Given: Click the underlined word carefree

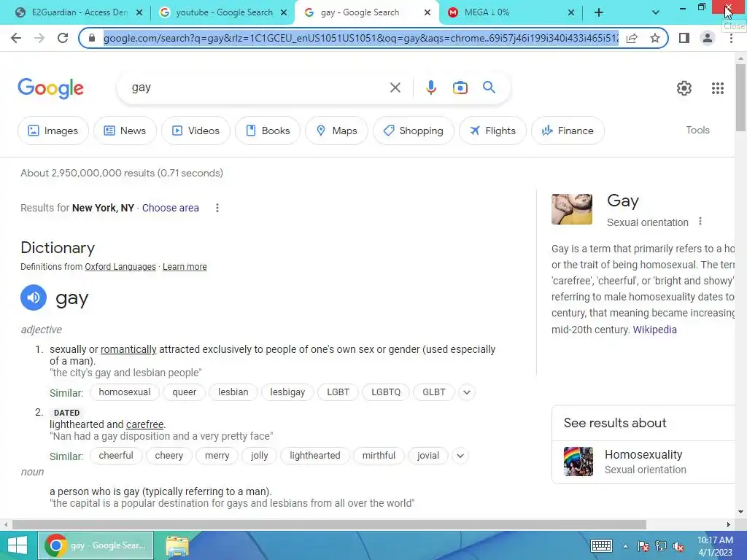Looking at the screenshot, I should tap(145, 424).
